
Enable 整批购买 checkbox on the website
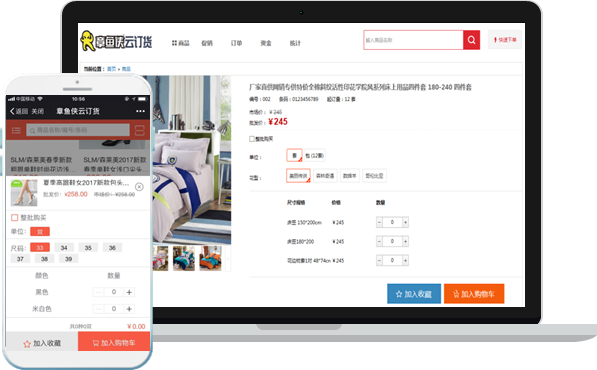252,139
